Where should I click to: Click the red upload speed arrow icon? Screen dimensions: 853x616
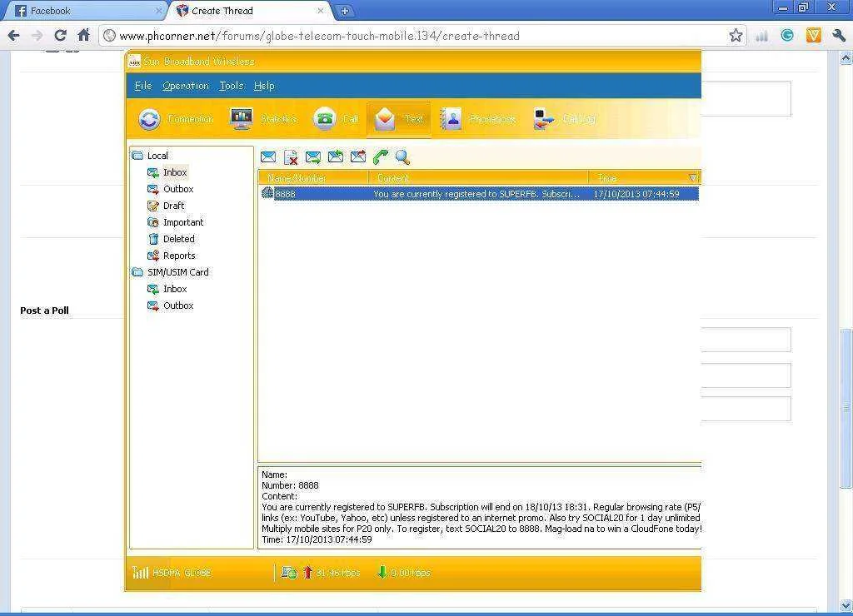[308, 572]
